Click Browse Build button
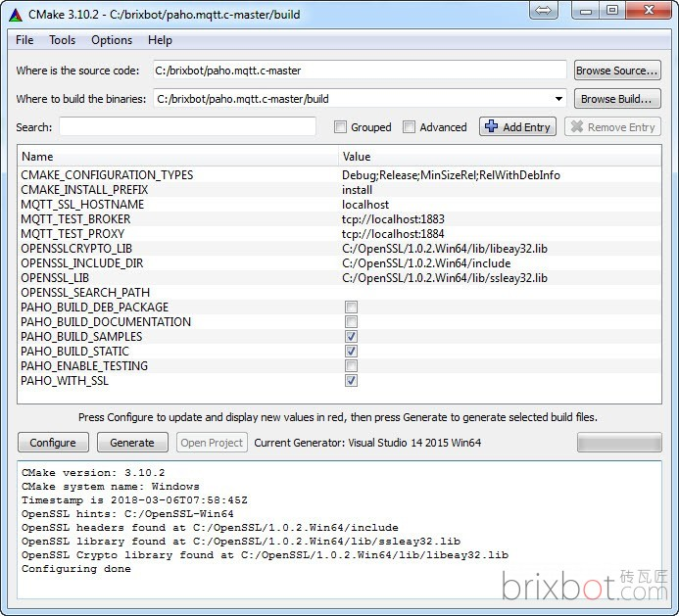 coord(616,99)
